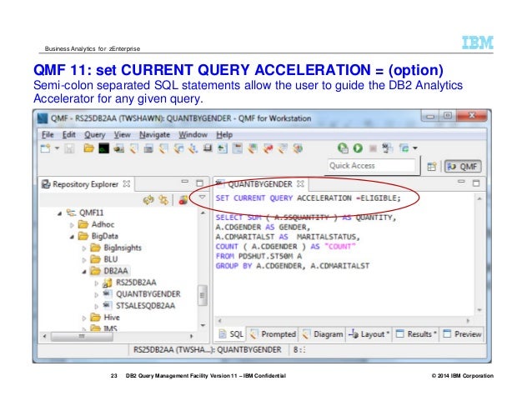Switch to the SQL bottom tab

231,334
